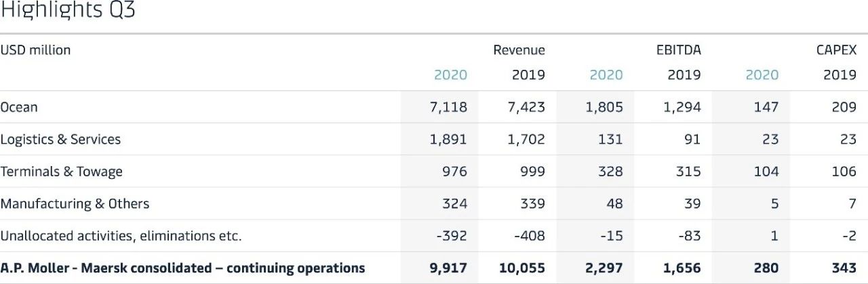Select Logistics & Services revenue value 1,702

click(x=526, y=139)
